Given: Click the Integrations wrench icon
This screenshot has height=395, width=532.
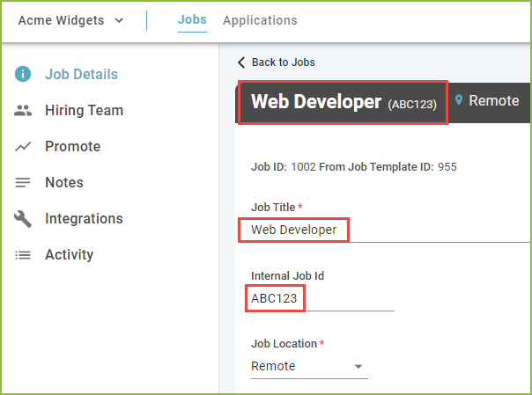Looking at the screenshot, I should 23,219.
